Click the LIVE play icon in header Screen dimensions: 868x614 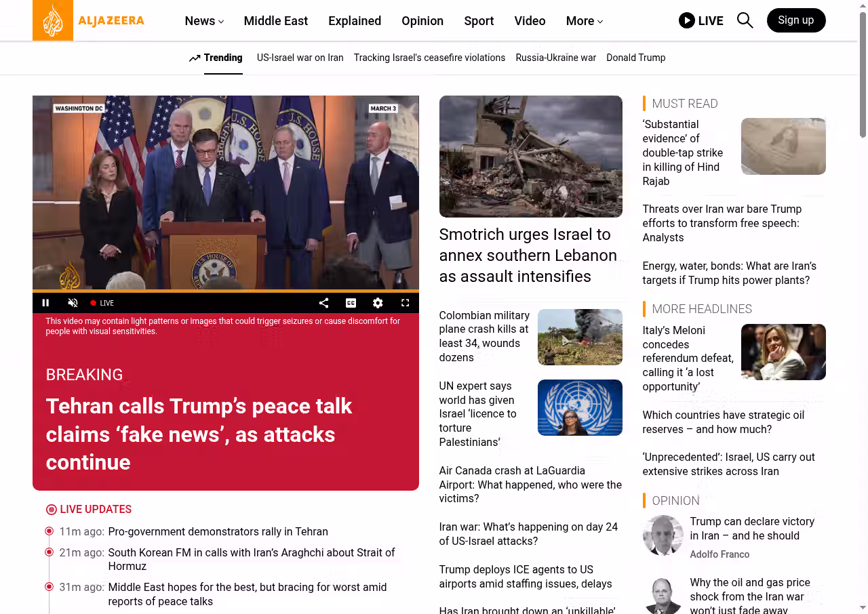(x=686, y=20)
